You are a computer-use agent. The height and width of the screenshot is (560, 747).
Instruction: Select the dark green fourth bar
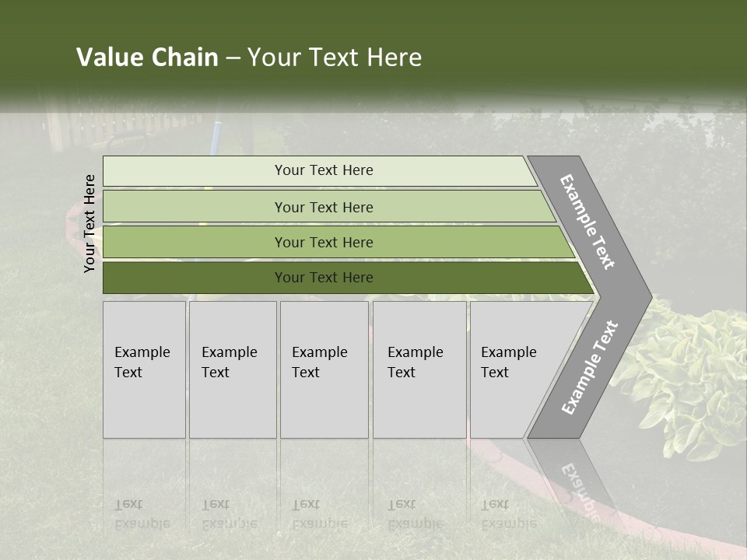[x=348, y=278]
